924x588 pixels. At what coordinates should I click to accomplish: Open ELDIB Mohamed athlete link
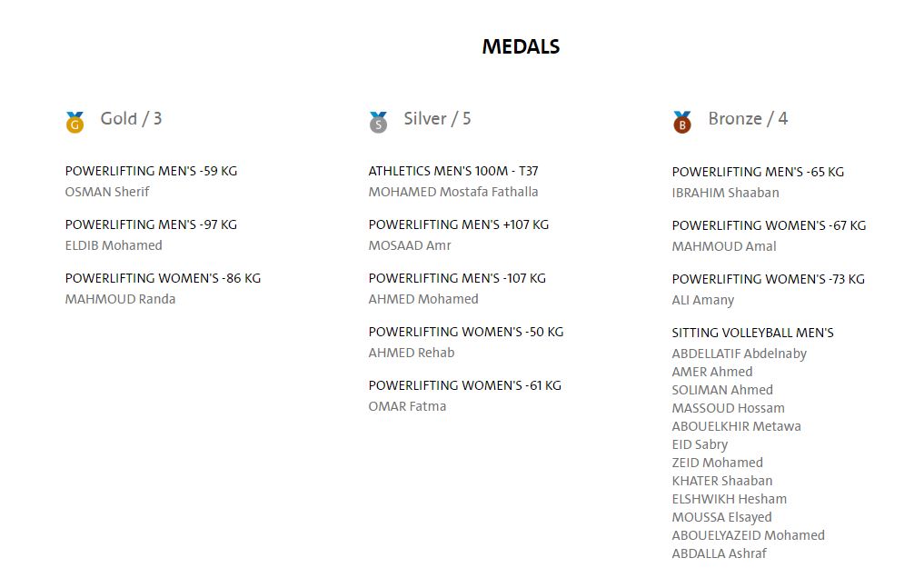click(x=114, y=245)
